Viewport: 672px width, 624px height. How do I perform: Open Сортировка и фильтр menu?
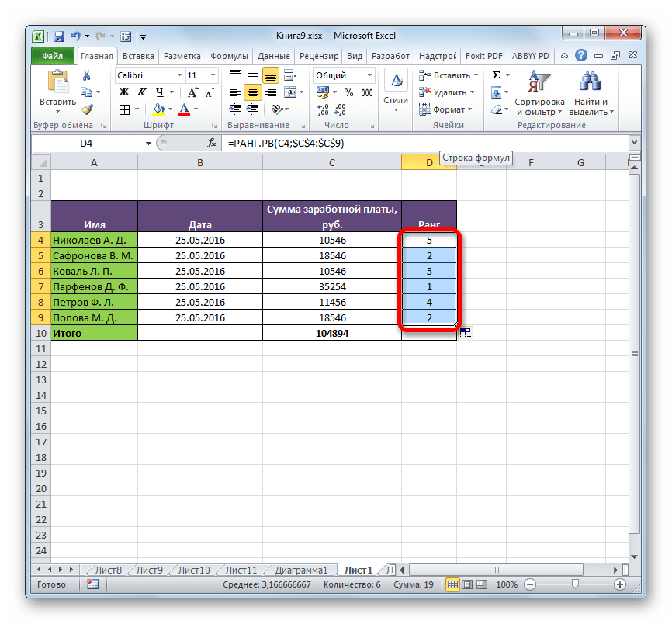pyautogui.click(x=539, y=92)
